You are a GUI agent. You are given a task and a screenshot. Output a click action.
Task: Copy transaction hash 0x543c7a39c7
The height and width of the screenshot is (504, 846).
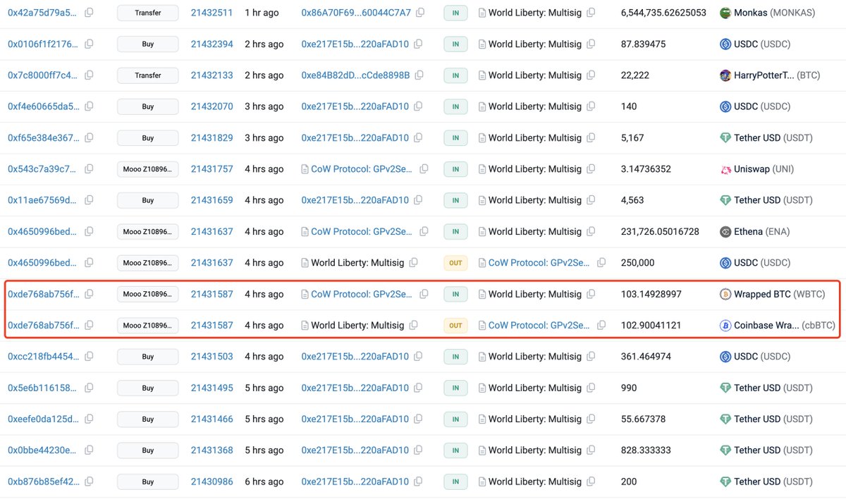[89, 169]
